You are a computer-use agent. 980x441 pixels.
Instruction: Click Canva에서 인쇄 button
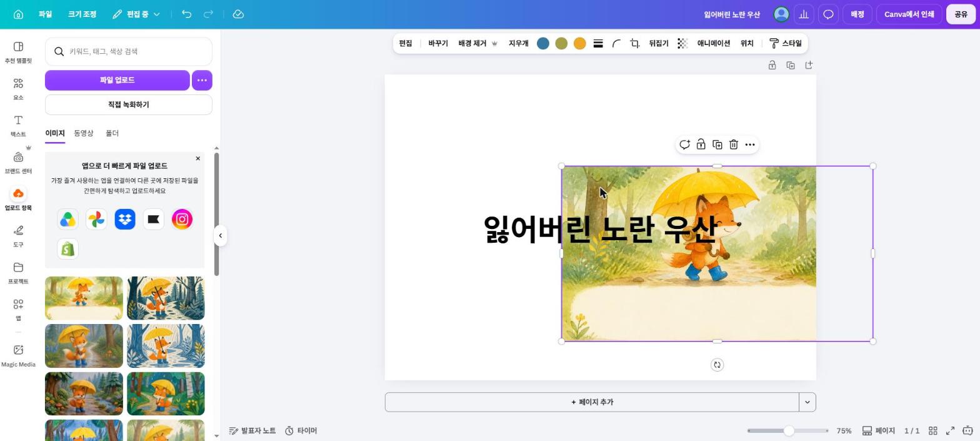pyautogui.click(x=909, y=14)
